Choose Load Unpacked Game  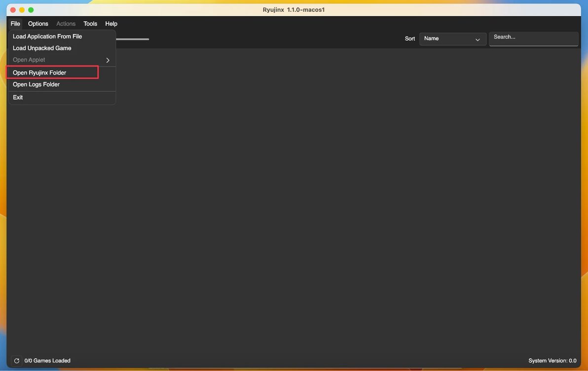(62, 48)
